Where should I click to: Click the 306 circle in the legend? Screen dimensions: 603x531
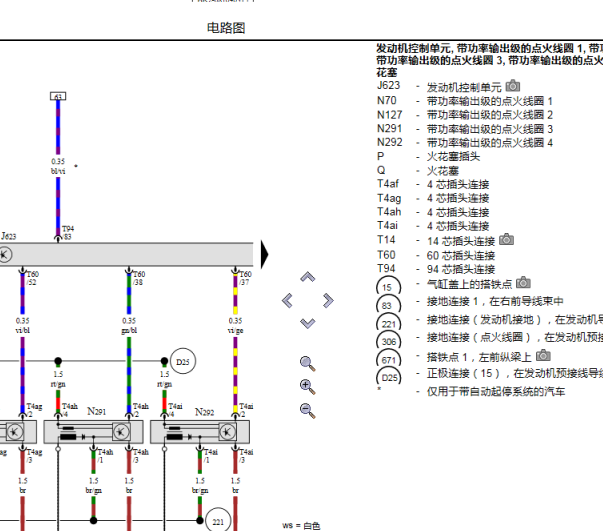[x=388, y=341]
